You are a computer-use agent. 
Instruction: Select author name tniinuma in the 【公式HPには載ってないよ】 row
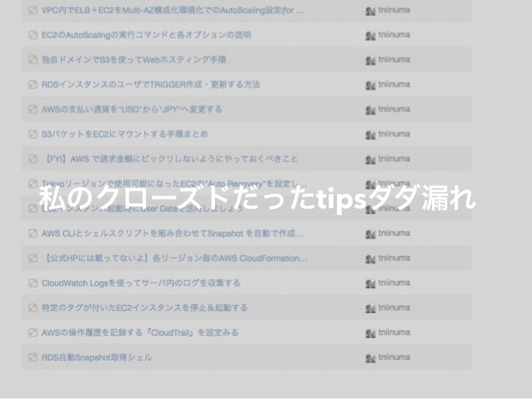[394, 257]
